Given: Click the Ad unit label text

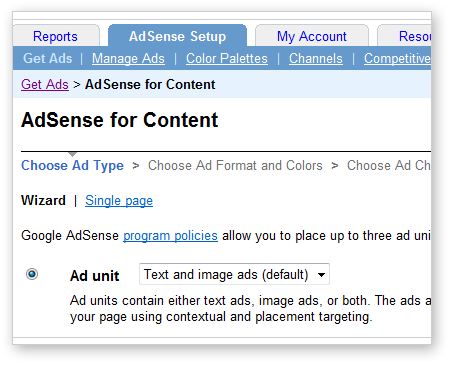Looking at the screenshot, I should (x=95, y=276).
